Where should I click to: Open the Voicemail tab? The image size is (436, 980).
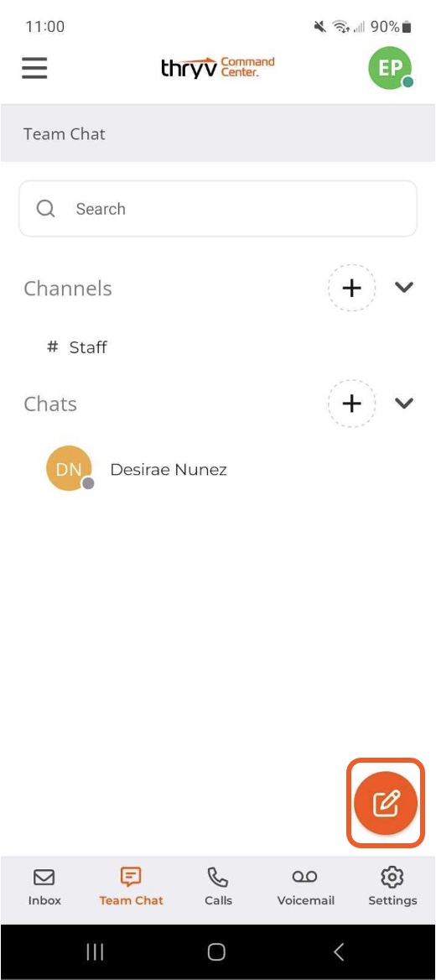coord(305,888)
